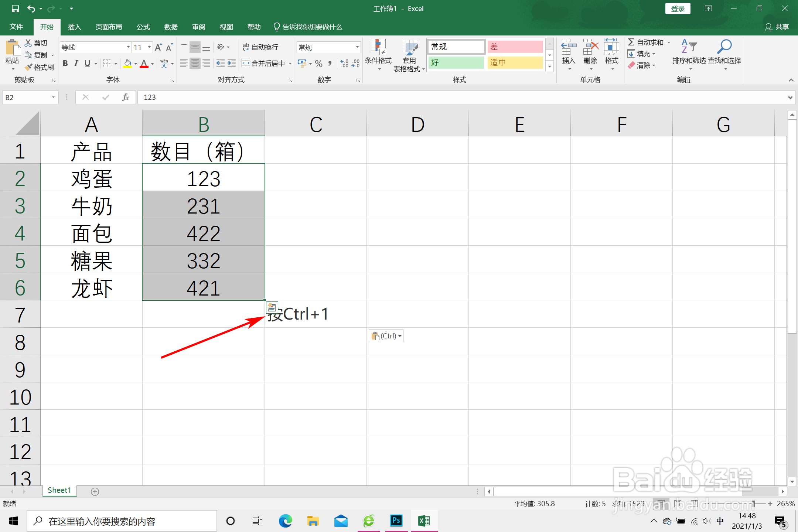Expand the number format combo box
Image resolution: width=798 pixels, height=532 pixels.
click(x=357, y=47)
